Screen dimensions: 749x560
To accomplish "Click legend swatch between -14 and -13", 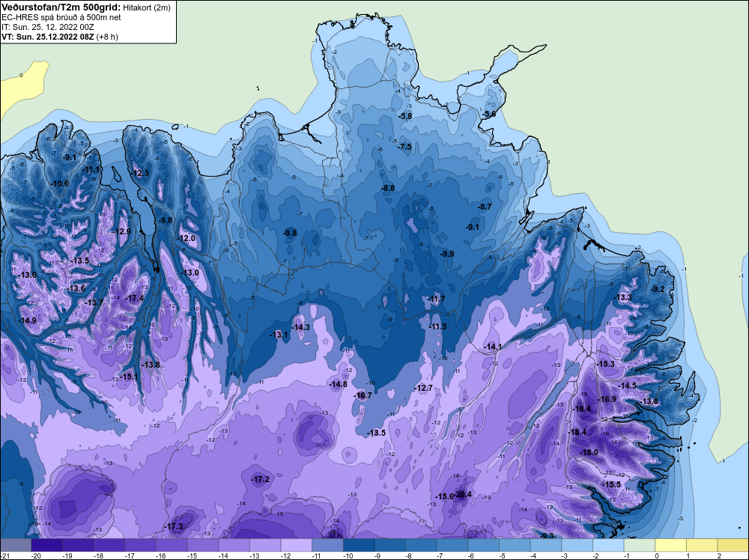I will (x=234, y=545).
